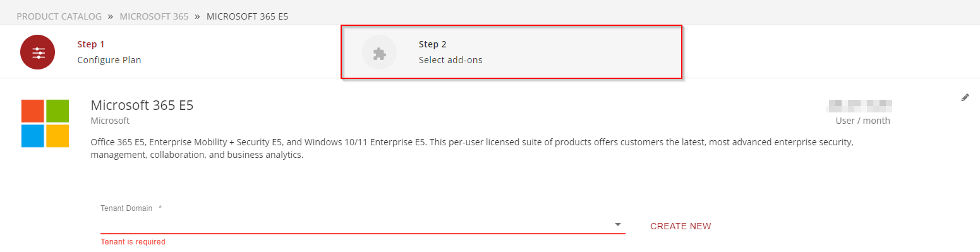This screenshot has width=980, height=252.
Task: Click the Configure Plan step text
Action: tap(109, 60)
